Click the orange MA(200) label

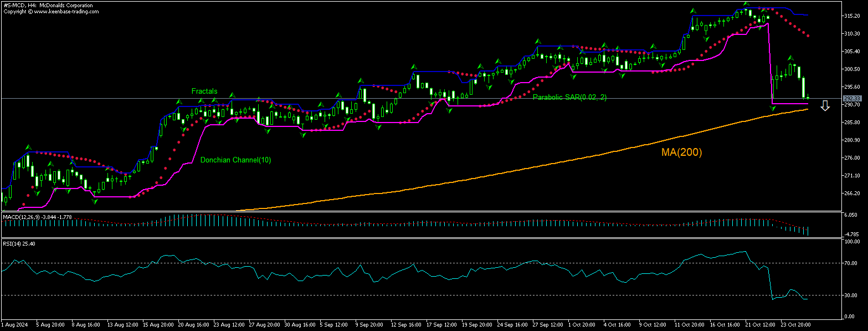tap(681, 152)
